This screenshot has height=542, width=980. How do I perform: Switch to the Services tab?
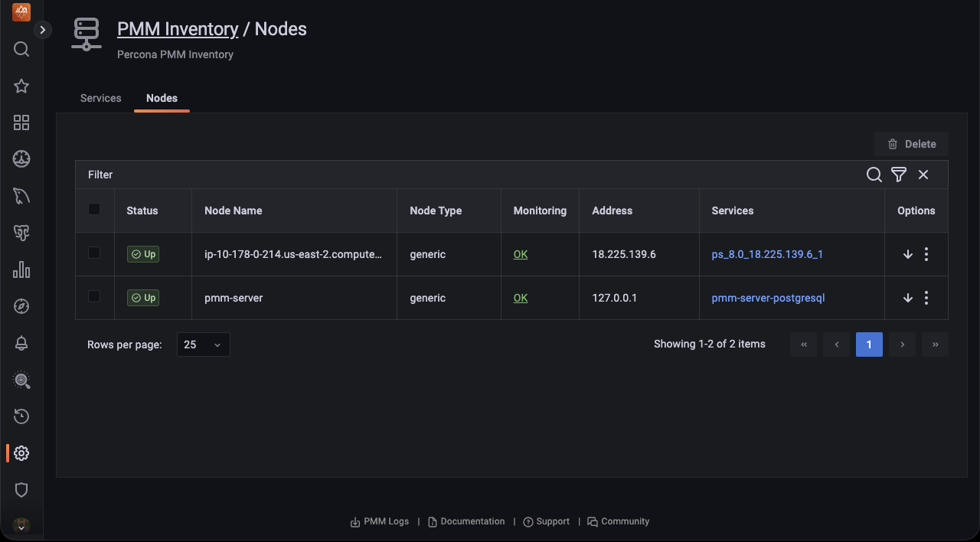coord(101,98)
